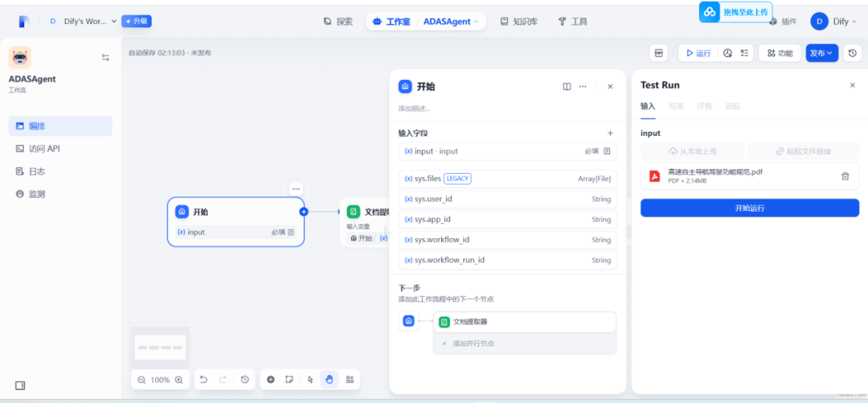The image size is (868, 403).
Task: Auto-organize nodes with layout icon
Action: tap(350, 380)
